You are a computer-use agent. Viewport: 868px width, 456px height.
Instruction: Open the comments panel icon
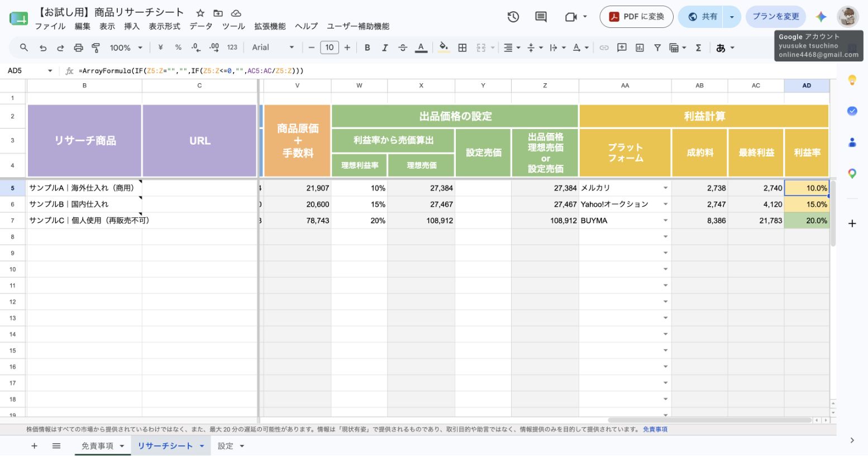point(541,17)
